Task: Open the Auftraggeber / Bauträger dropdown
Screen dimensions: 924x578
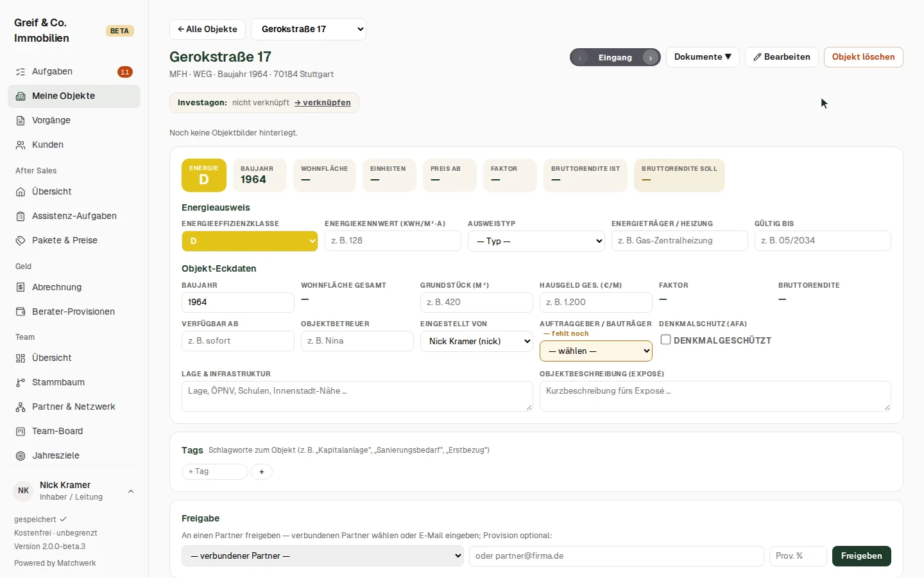Action: [596, 351]
